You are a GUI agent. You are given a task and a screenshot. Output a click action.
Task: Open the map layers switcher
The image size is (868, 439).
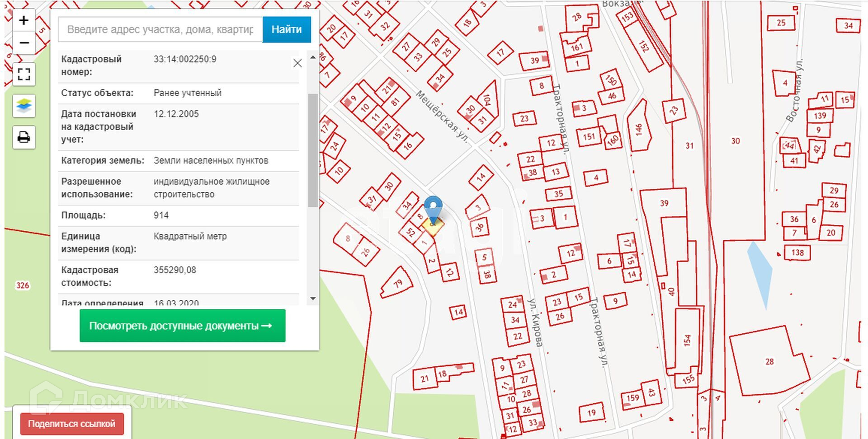tap(24, 106)
